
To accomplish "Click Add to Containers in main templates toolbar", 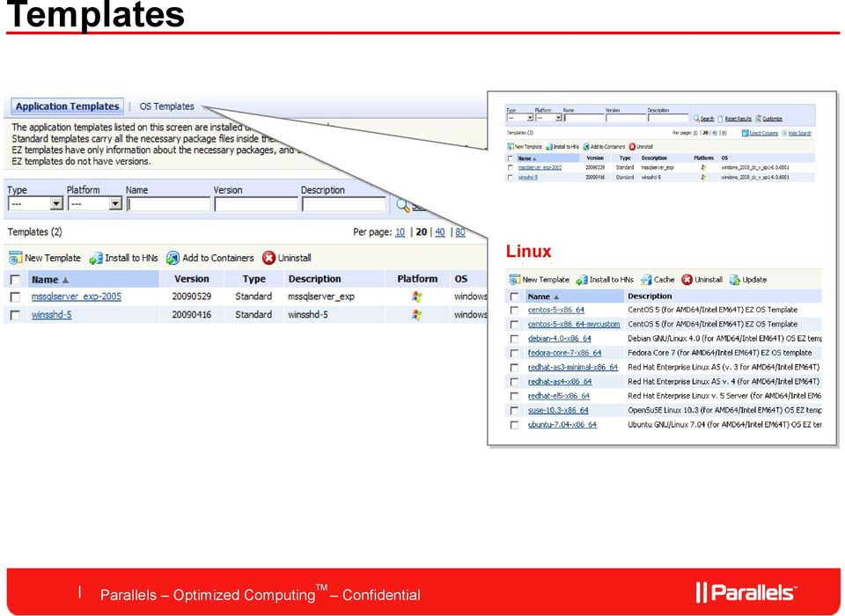I will 210,258.
